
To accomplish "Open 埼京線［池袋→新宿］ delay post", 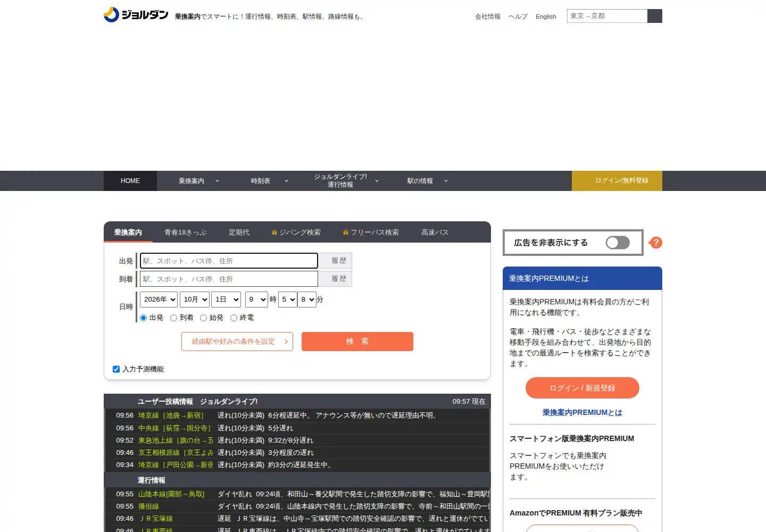I will [171, 415].
